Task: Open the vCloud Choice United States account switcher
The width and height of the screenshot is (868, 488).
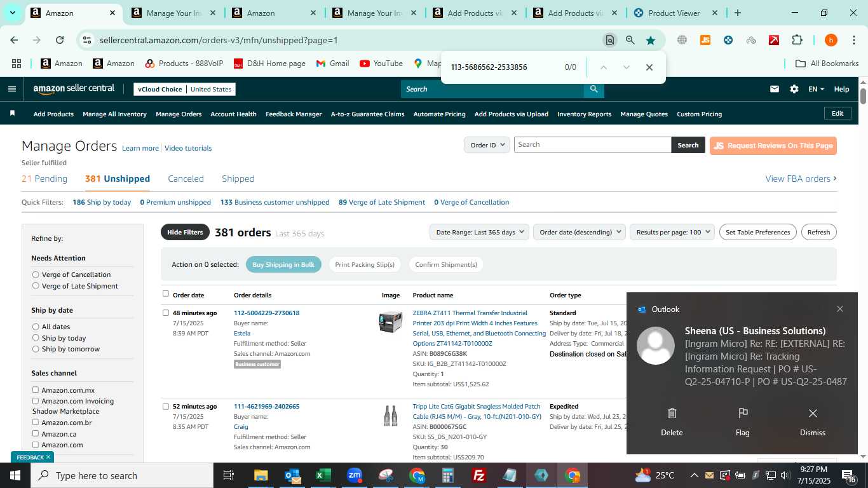Action: tap(184, 89)
